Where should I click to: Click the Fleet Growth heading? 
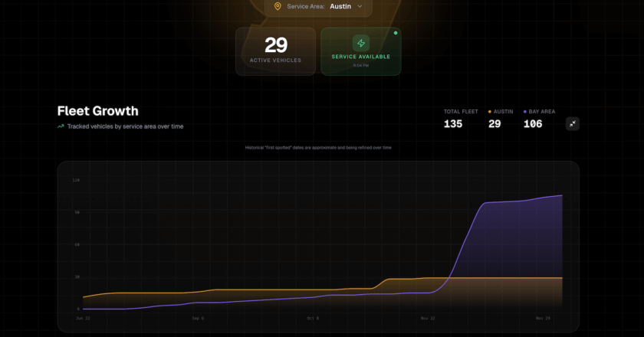pos(98,111)
